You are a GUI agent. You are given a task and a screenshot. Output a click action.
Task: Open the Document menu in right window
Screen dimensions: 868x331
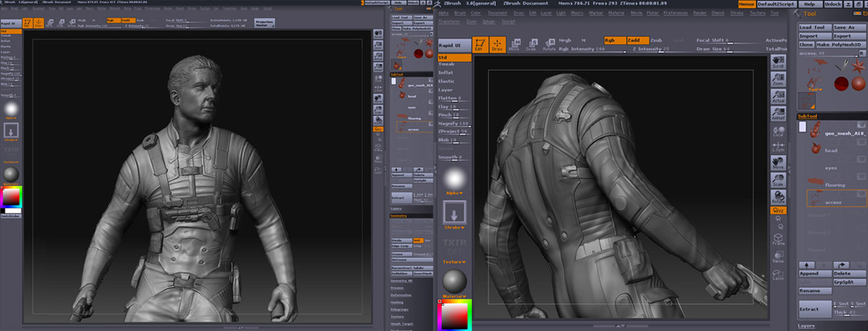point(497,12)
